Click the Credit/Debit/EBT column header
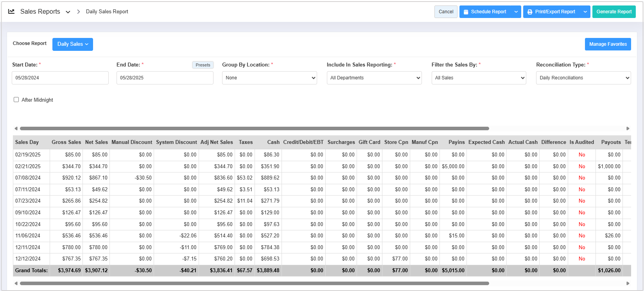Viewport: 644px width, 291px height. click(x=303, y=142)
